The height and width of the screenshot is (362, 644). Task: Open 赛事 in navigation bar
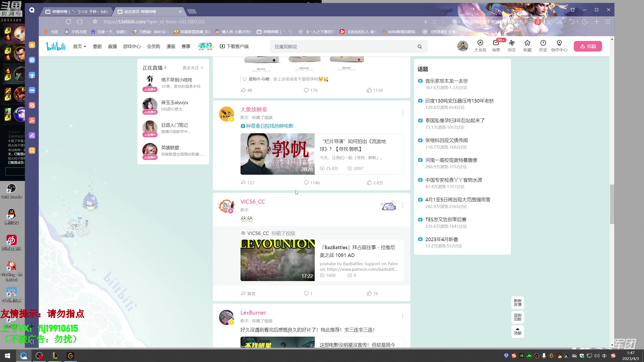[x=186, y=46]
